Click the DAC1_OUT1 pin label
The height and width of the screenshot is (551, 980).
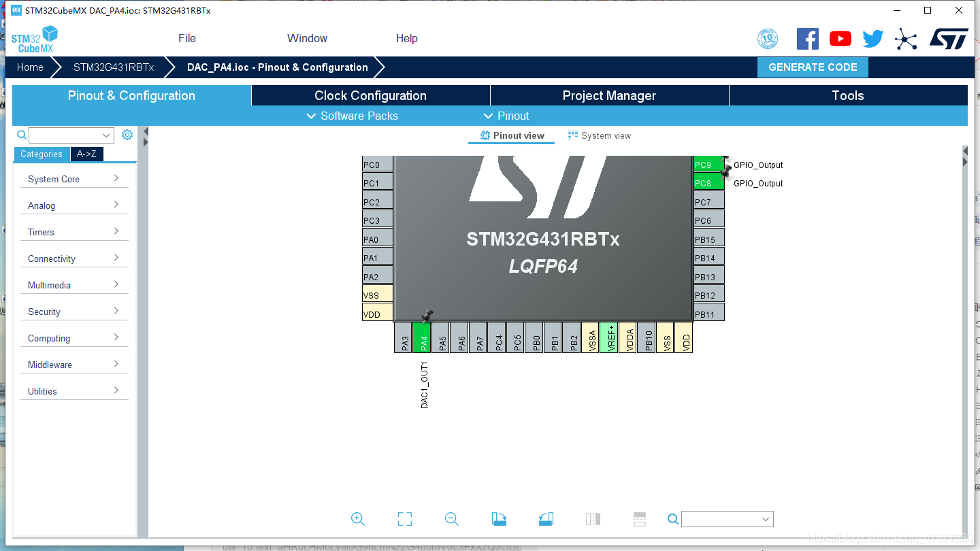click(x=425, y=385)
